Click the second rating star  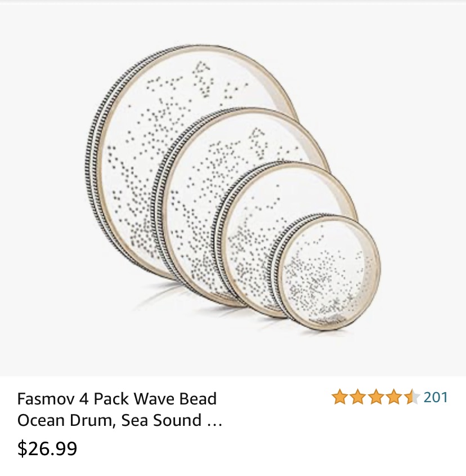tap(357, 398)
